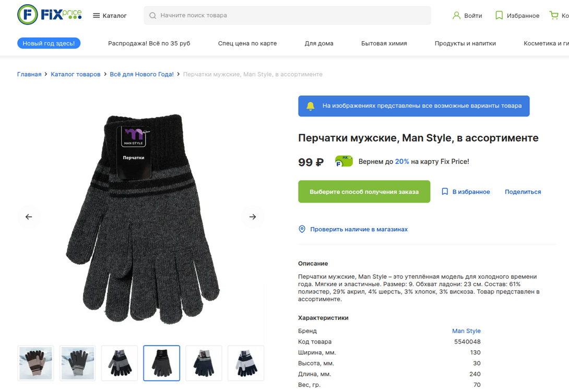The height and width of the screenshot is (392, 569).
Task: Open Избранное bookmark icon in header
Action: tap(499, 16)
